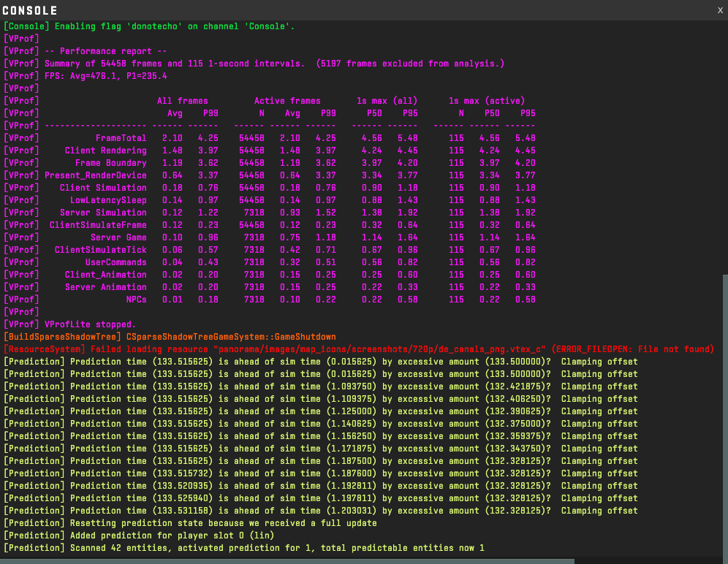
Task: Click the Client Rendering row label
Action: pyautogui.click(x=105, y=150)
